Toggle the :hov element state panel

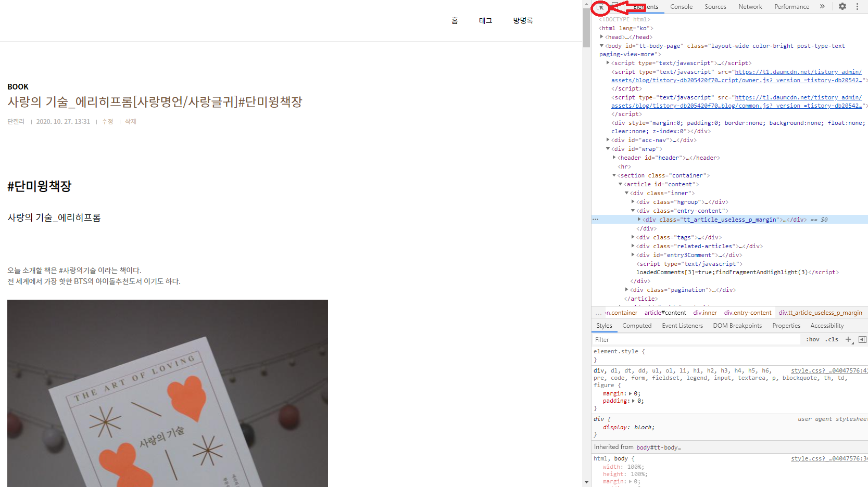pos(812,339)
